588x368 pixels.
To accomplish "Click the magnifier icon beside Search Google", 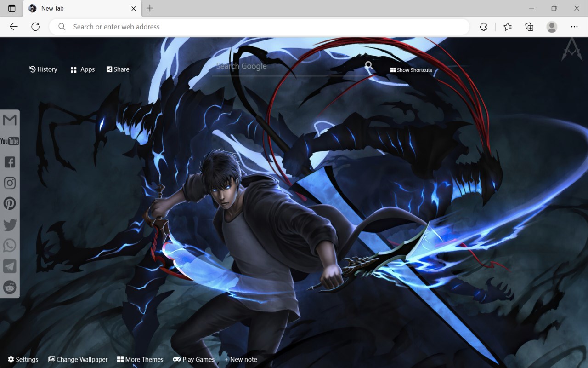I will (369, 66).
